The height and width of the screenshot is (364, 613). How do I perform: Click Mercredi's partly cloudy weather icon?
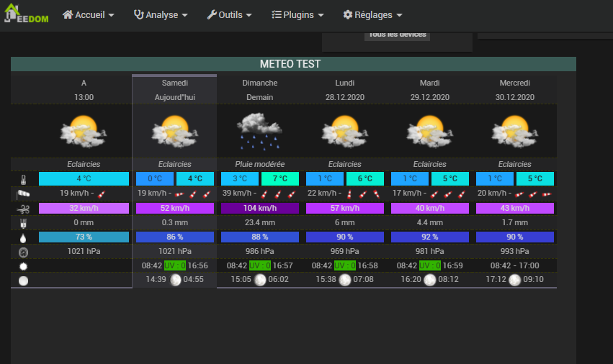[515, 131]
